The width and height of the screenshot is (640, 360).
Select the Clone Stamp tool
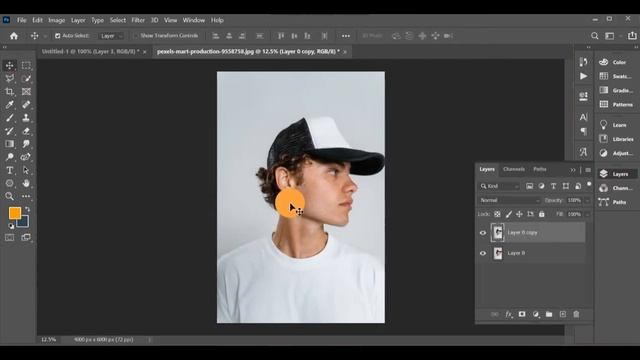click(26, 118)
